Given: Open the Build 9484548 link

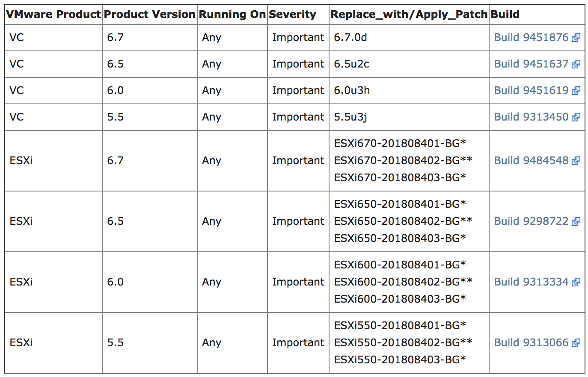Looking at the screenshot, I should 532,161.
